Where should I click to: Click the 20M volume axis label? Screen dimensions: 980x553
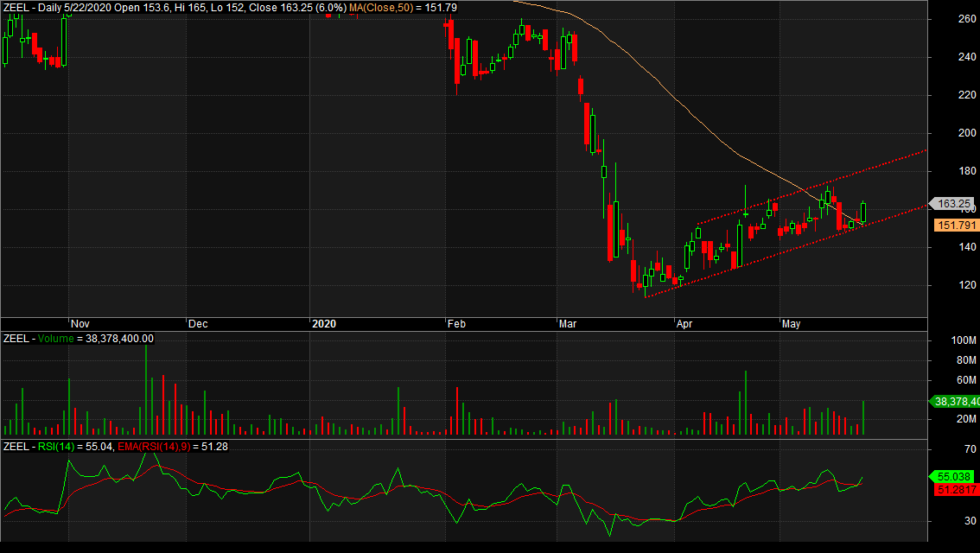[965, 419]
